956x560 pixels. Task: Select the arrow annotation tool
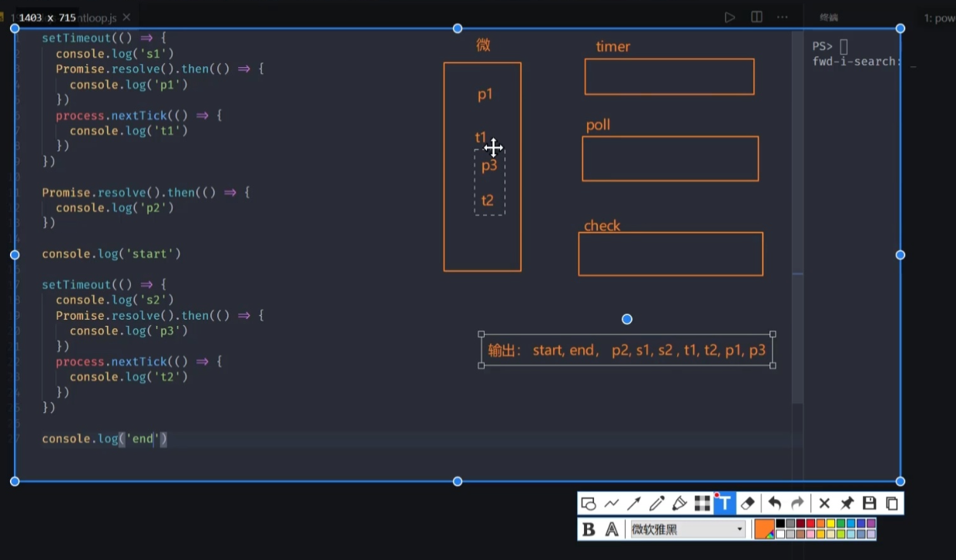tap(634, 504)
